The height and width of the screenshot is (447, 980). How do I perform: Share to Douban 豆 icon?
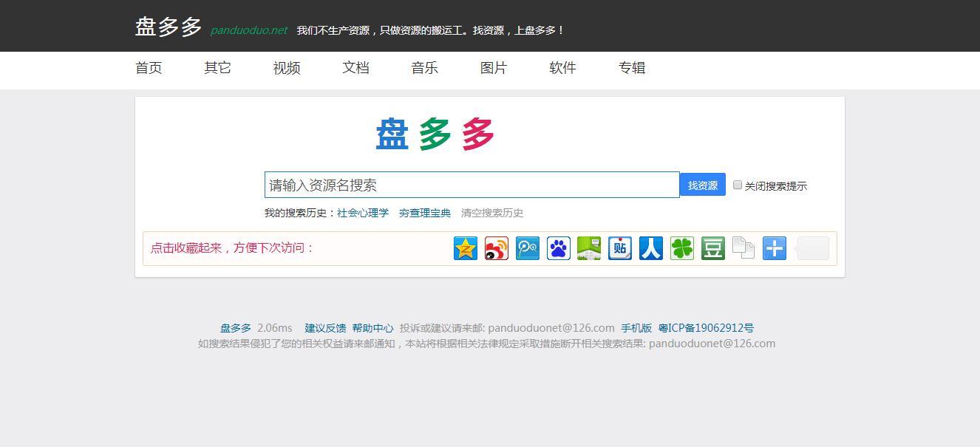(713, 248)
